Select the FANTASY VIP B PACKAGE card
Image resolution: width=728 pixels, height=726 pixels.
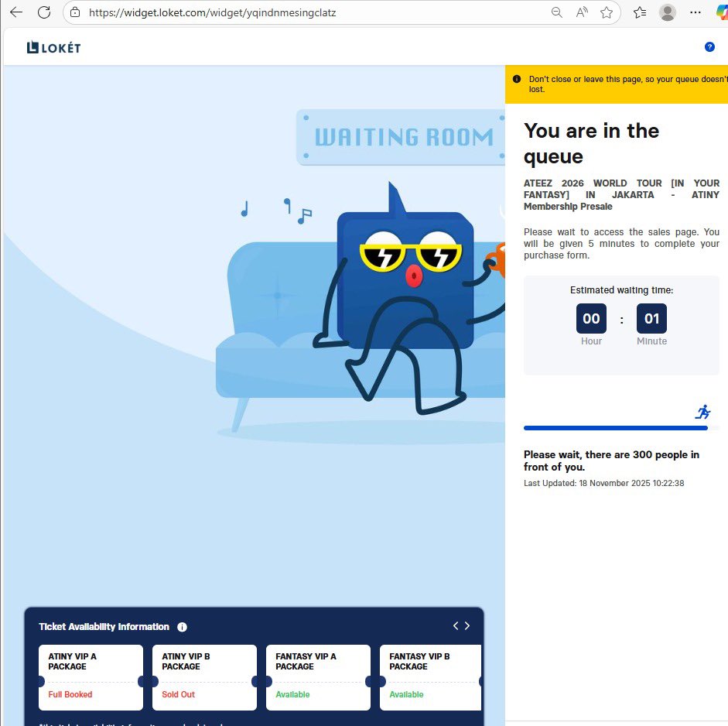tap(430, 677)
